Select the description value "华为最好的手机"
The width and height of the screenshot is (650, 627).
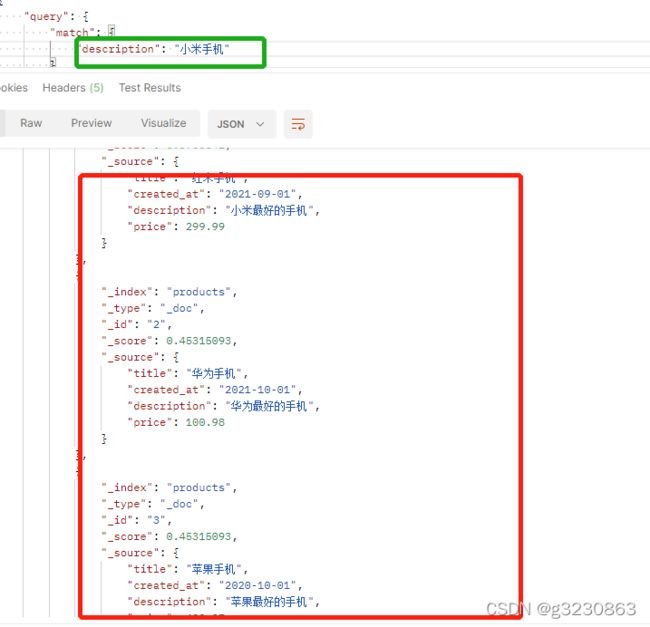click(269, 406)
